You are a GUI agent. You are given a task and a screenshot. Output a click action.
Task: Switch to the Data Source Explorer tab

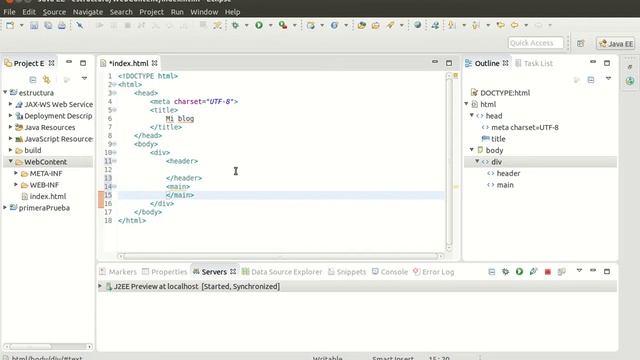click(x=282, y=272)
